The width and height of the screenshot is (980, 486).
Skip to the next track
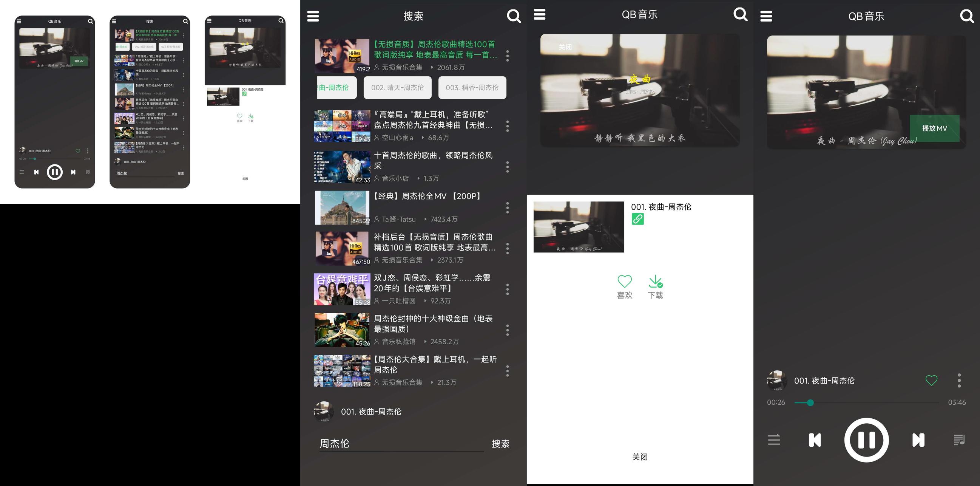point(918,440)
